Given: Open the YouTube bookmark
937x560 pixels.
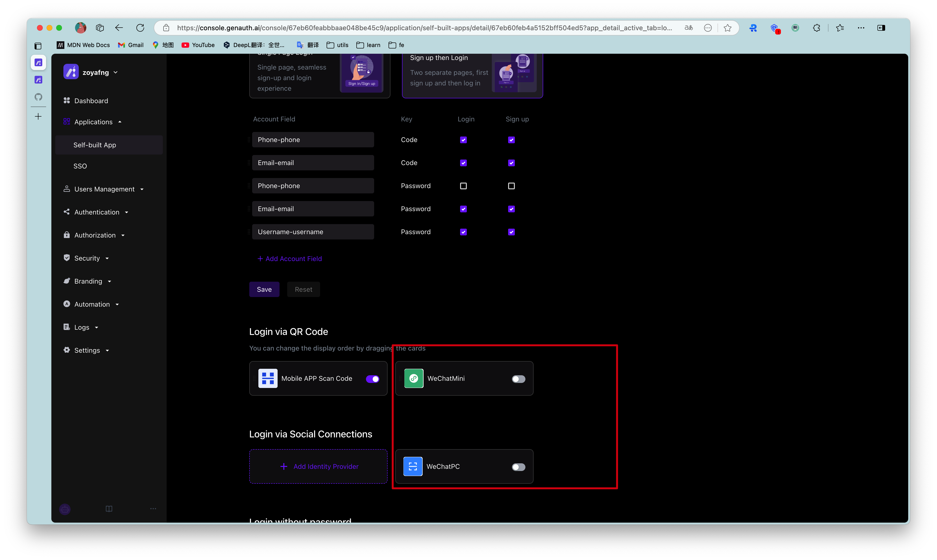Looking at the screenshot, I should (198, 45).
